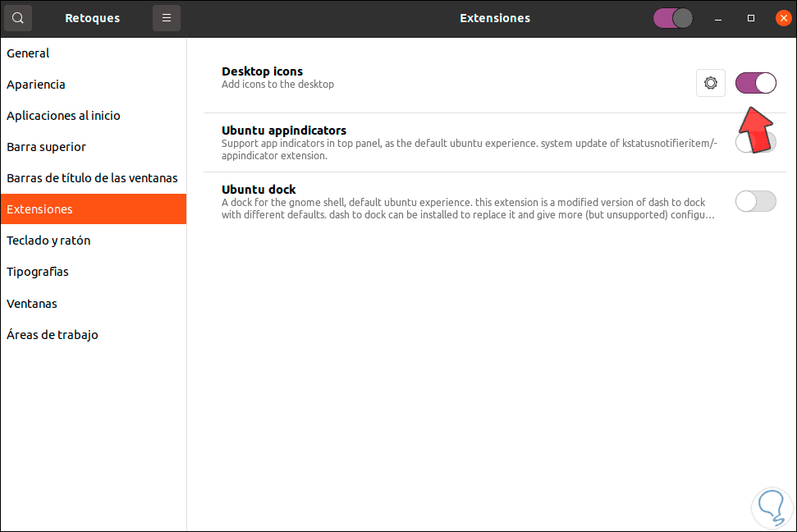Image resolution: width=797 pixels, height=532 pixels.
Task: Toggle the Desktop icons extension
Action: (x=755, y=82)
